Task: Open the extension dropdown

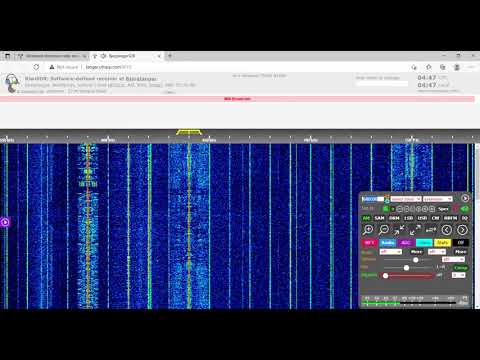Action: click(x=438, y=199)
